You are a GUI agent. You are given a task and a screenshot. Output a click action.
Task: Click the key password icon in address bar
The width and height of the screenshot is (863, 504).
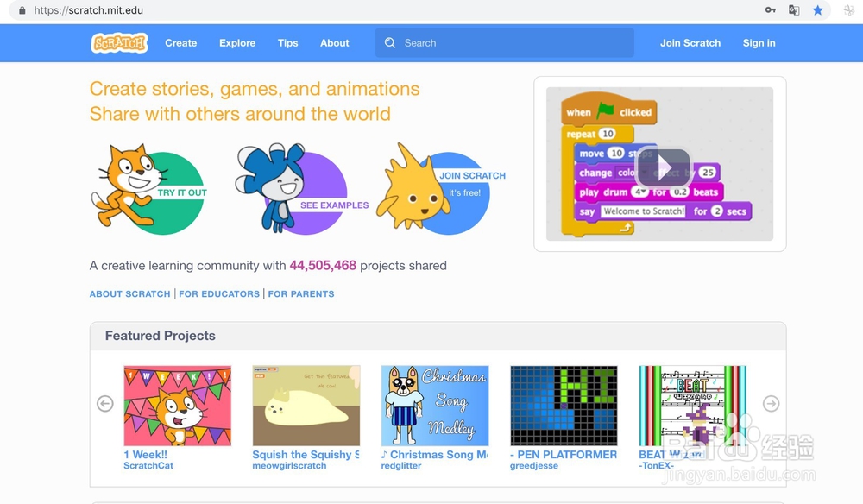click(771, 9)
